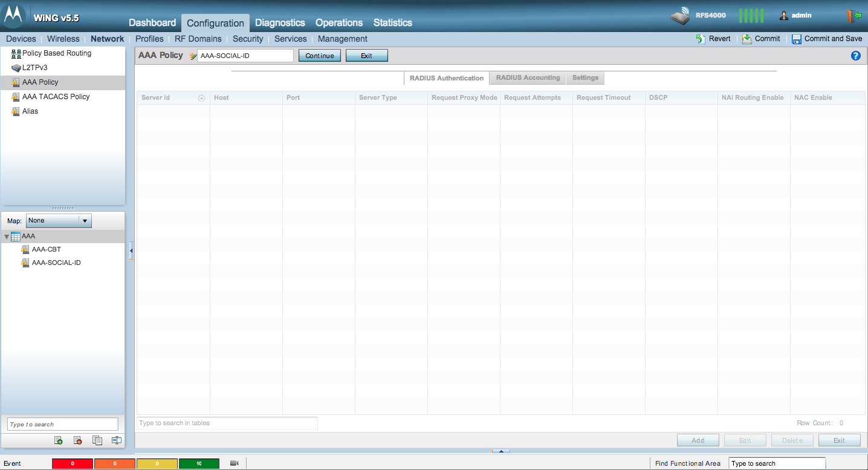Screen dimensions: 868x470
Task: Click the Commit icon
Action: click(x=747, y=39)
